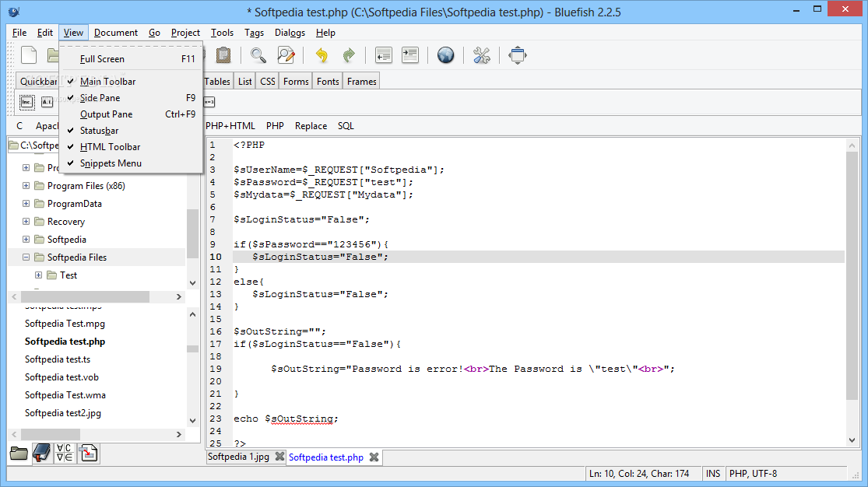Open the Project menu
Screen dimensions: 868x487
point(185,33)
